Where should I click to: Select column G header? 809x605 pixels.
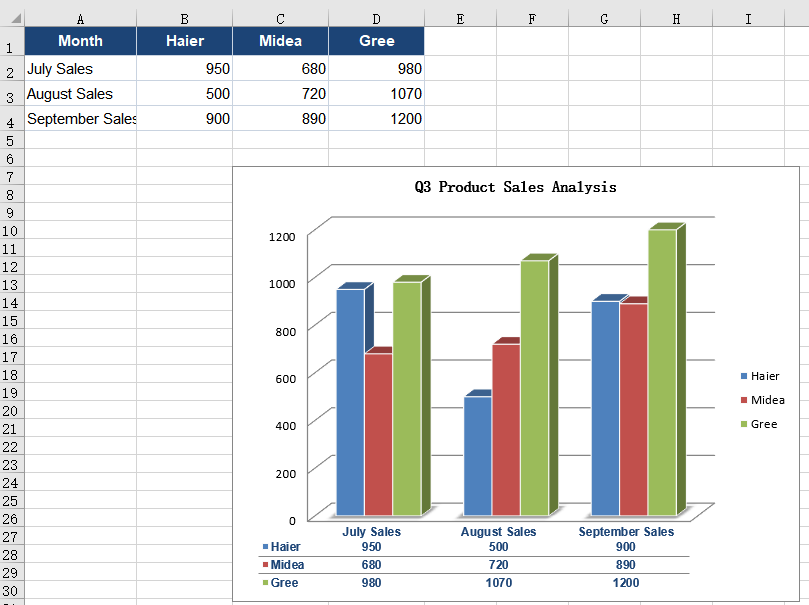click(x=604, y=19)
